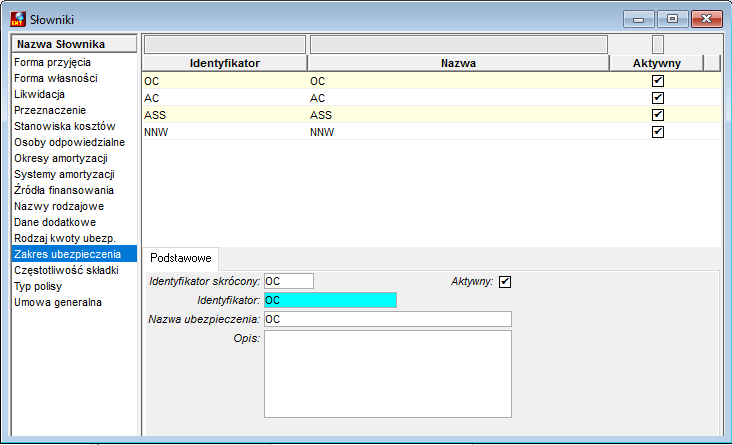Select Likwidacja dictionary
The image size is (732, 445).
(x=74, y=94)
